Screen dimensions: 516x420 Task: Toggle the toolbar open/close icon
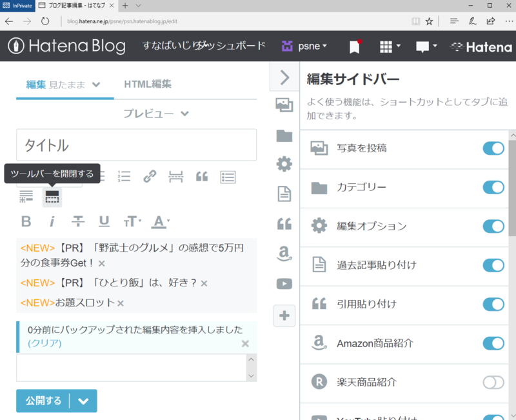52,197
